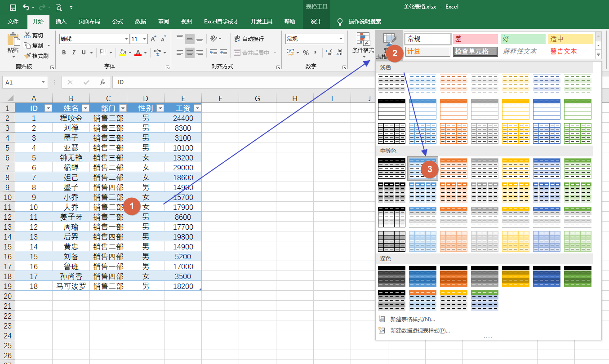Open the Underline options arrow
This screenshot has width=609, height=364.
[91, 53]
